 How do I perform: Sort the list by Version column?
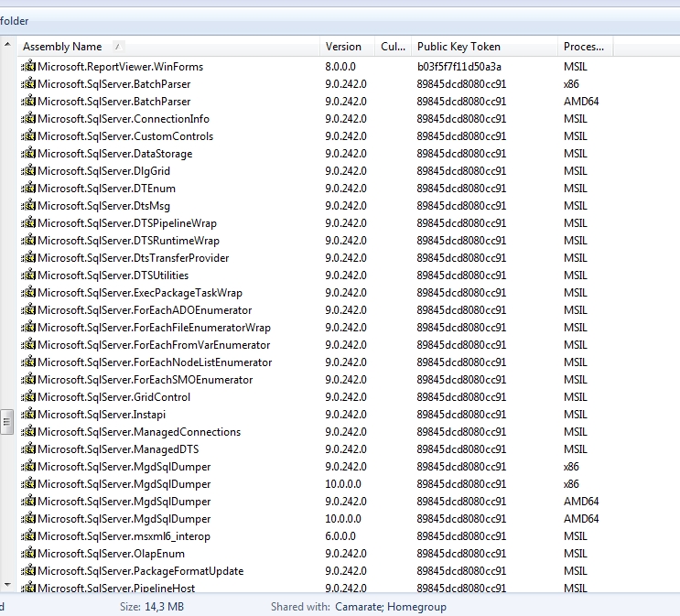coord(344,47)
